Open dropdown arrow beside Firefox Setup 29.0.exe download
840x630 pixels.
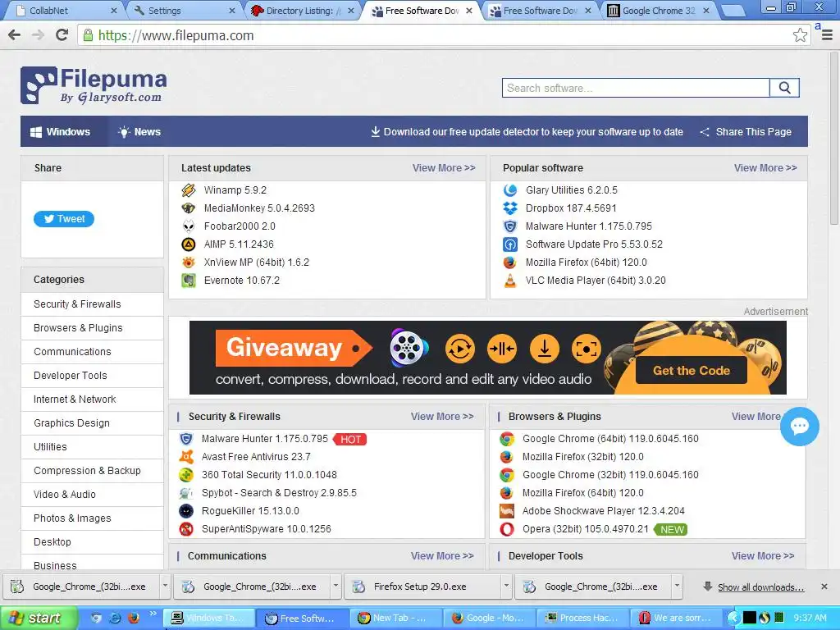tap(505, 586)
